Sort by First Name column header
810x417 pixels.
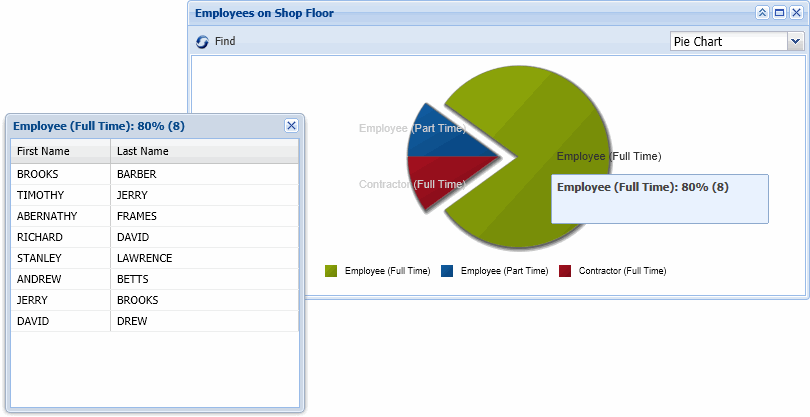click(60, 151)
